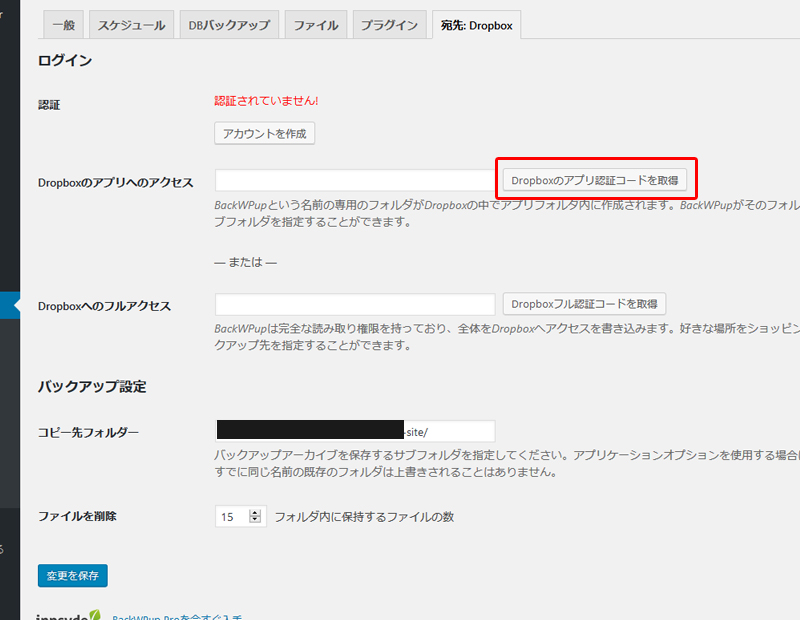Decrease file count with the down arrow

255,520
